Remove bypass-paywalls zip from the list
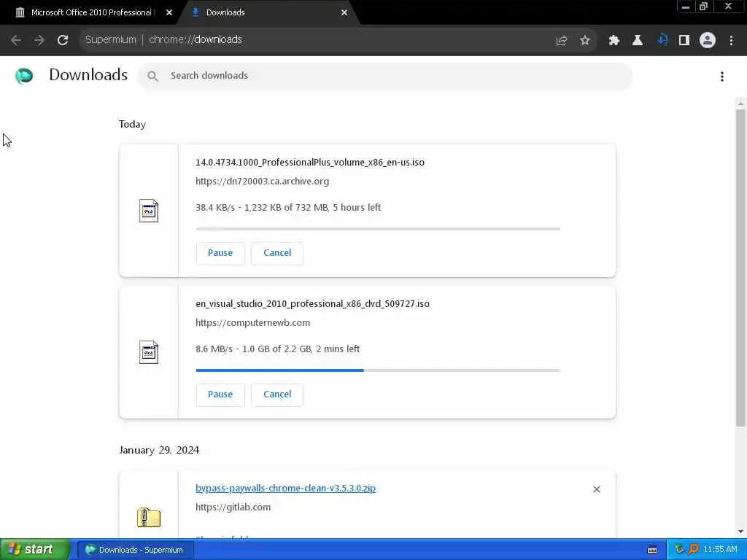Screen dimensions: 747x560 pos(597,489)
